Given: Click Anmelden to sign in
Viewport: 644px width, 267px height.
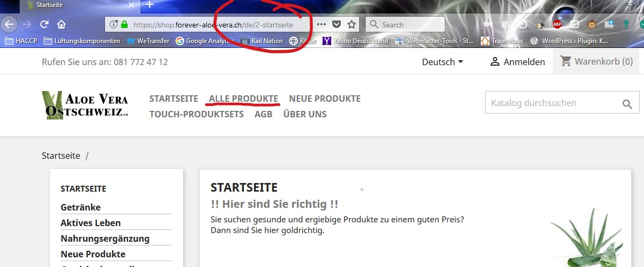Looking at the screenshot, I should [x=517, y=62].
